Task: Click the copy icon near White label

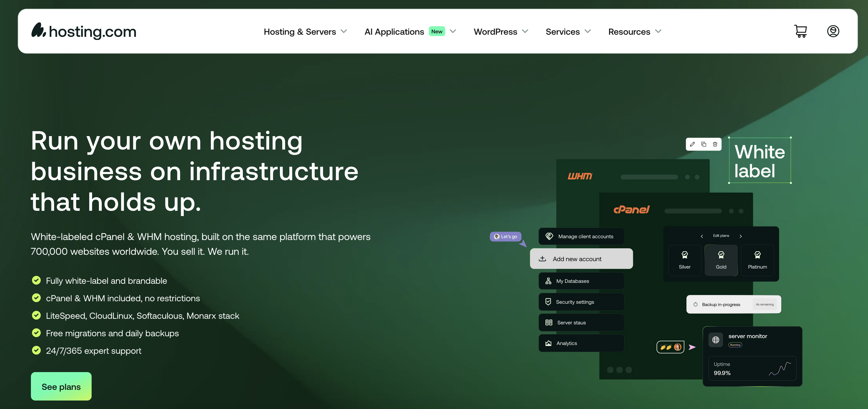Action: [x=704, y=144]
